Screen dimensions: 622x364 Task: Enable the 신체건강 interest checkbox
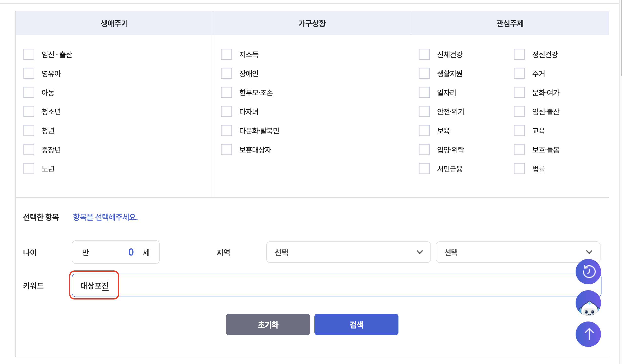424,54
